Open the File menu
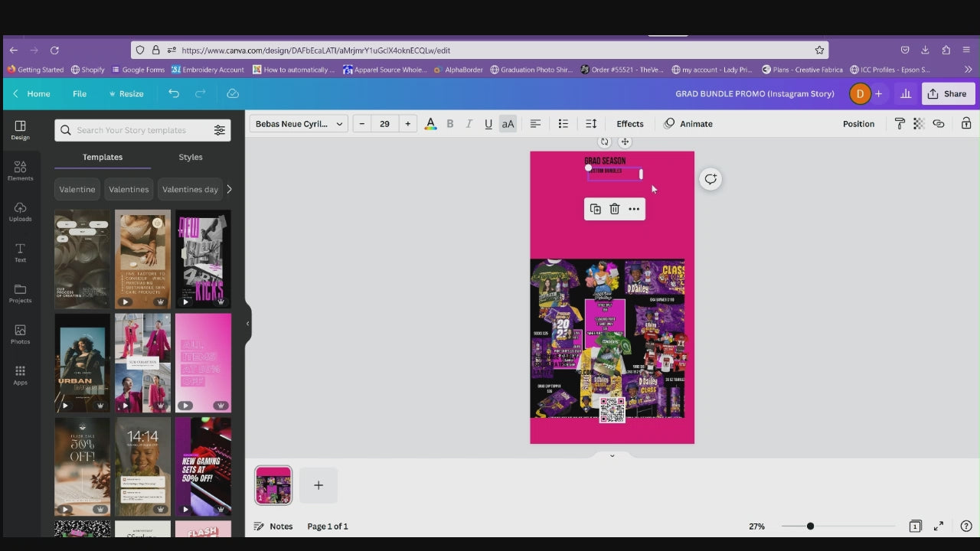This screenshot has width=980, height=551. pos(80,93)
